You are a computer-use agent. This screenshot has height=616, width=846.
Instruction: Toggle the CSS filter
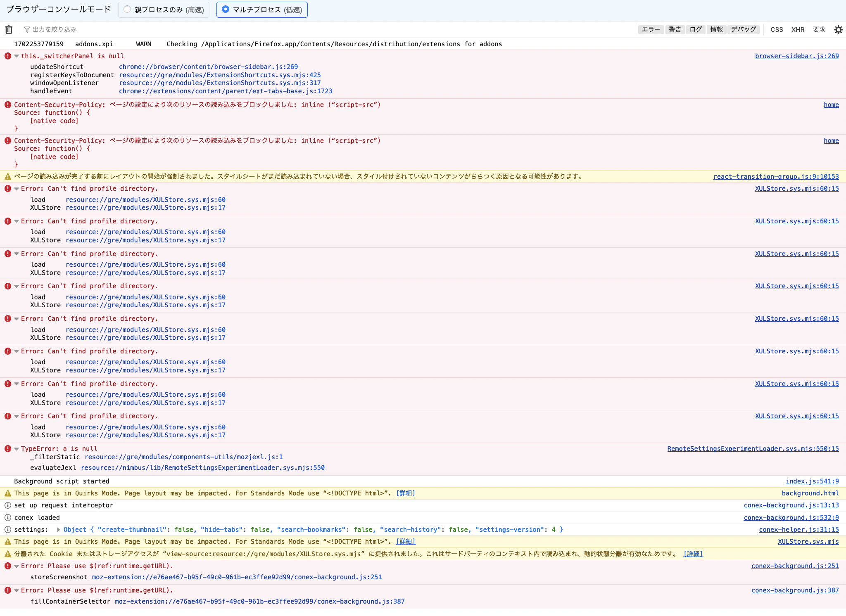pyautogui.click(x=777, y=29)
